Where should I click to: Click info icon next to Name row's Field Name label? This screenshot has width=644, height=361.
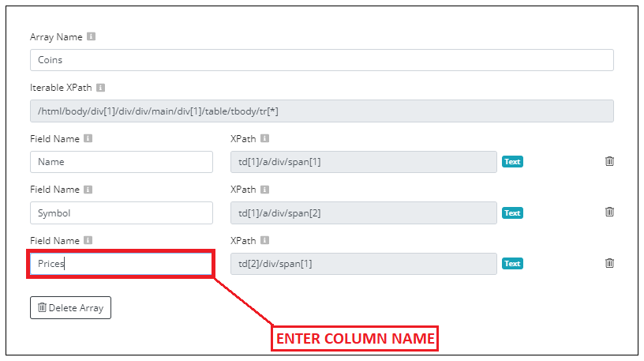point(88,138)
